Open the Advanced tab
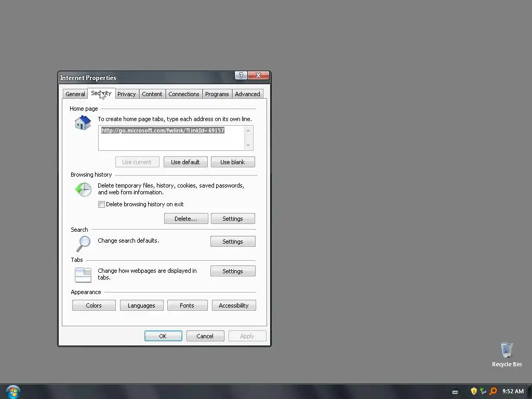Image resolution: width=532 pixels, height=399 pixels. (x=248, y=94)
